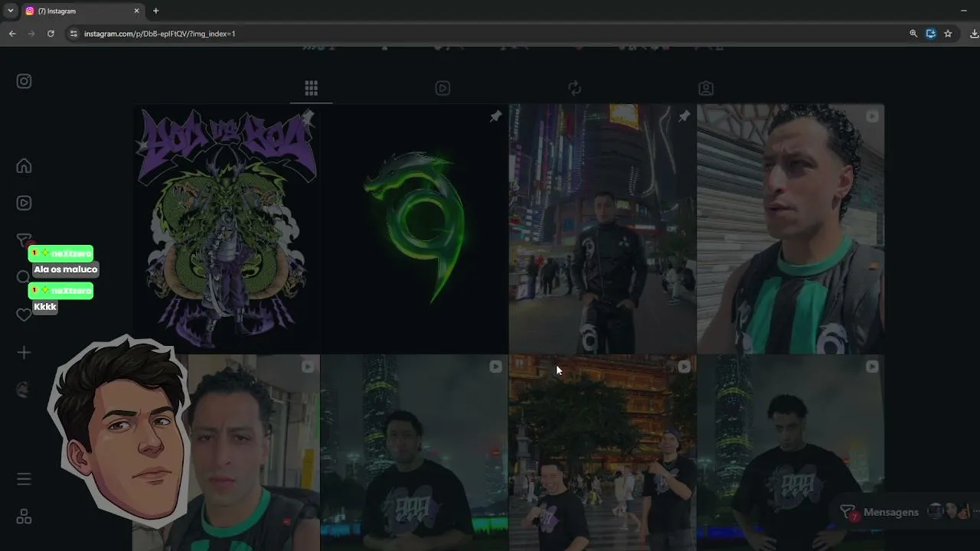Close the Instagram browser tab
The width and height of the screenshot is (980, 551).
click(x=137, y=11)
